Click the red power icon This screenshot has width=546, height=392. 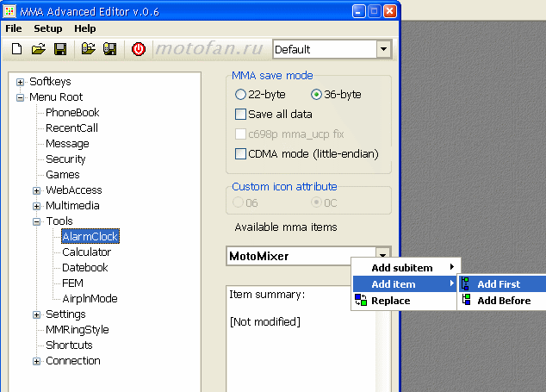(139, 49)
